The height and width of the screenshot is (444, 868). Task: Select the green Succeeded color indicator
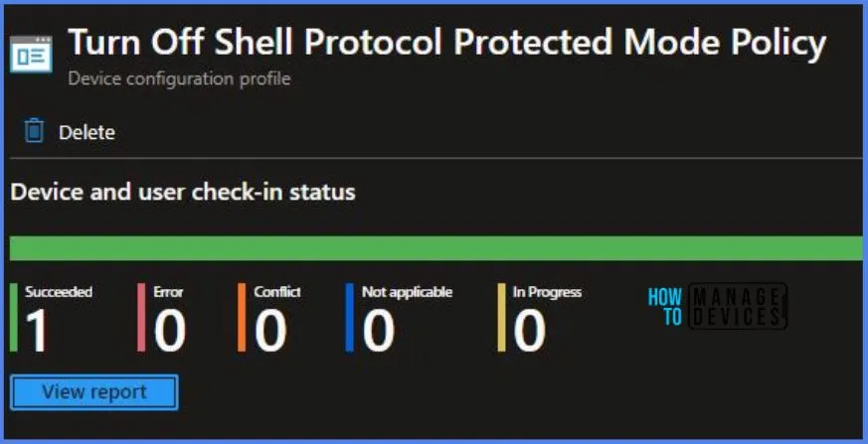point(14,318)
